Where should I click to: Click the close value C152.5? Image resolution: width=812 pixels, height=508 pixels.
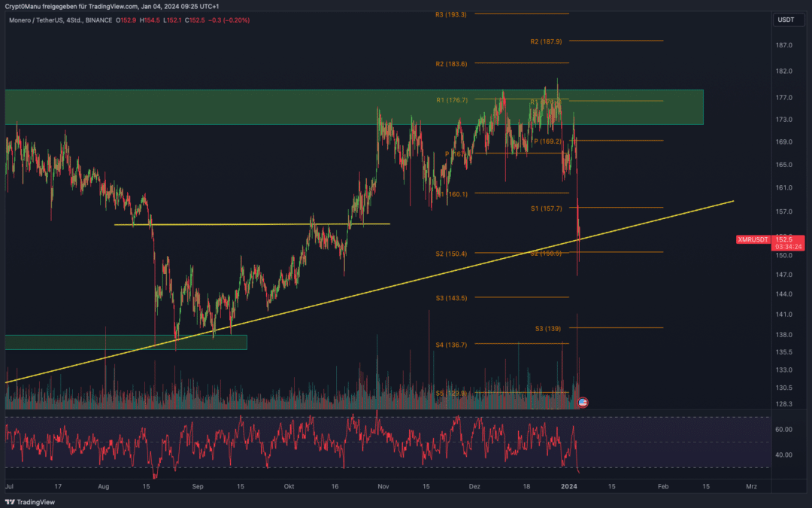pos(195,20)
